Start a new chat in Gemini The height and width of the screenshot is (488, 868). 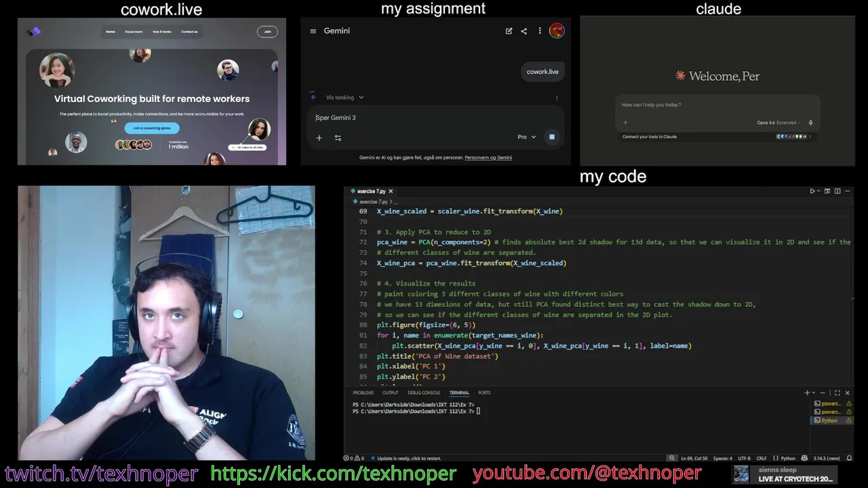point(509,31)
